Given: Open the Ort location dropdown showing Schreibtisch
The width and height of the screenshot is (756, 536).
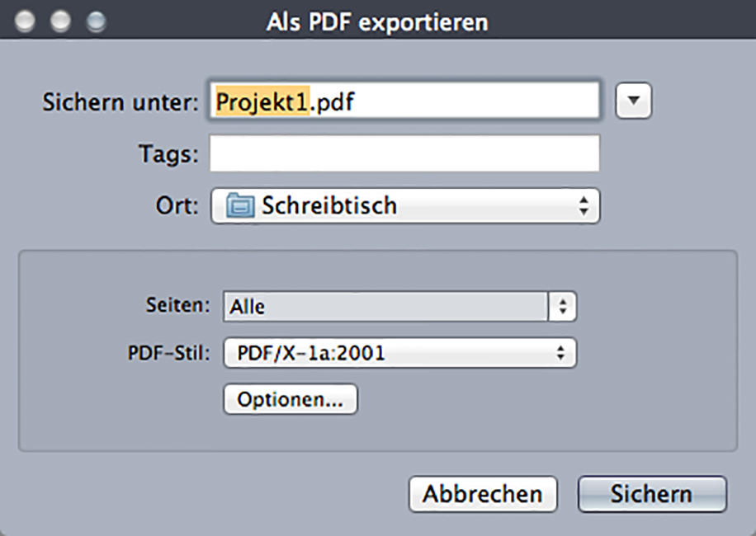Looking at the screenshot, I should tap(404, 205).
